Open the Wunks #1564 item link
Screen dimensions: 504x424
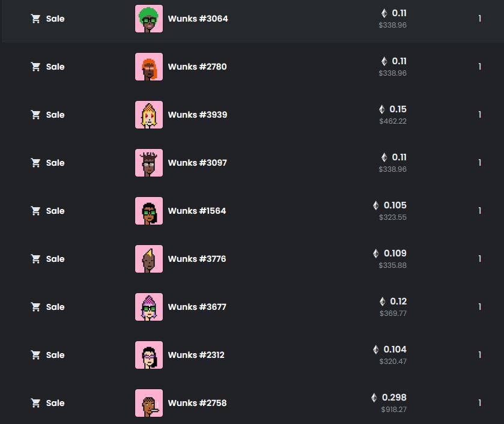point(196,211)
